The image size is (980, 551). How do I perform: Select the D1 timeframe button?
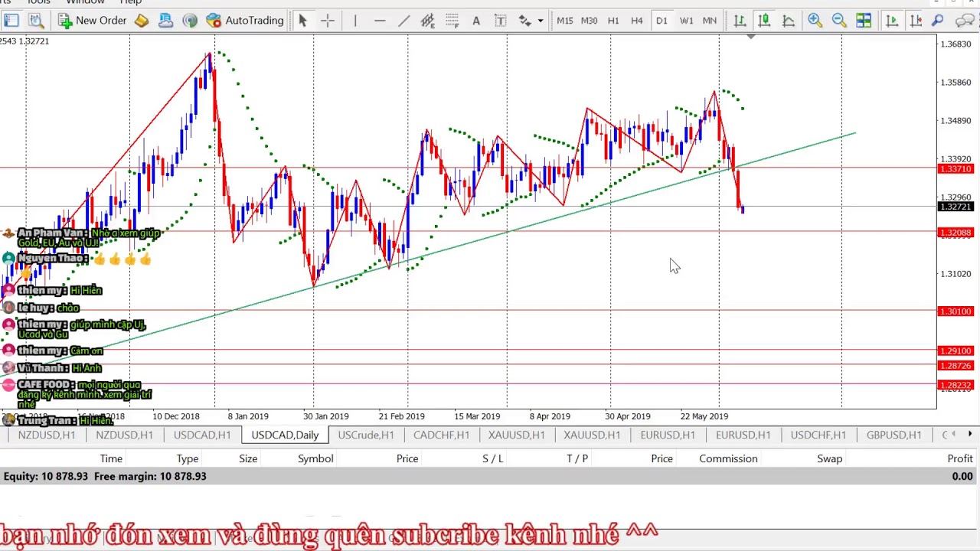coord(661,21)
